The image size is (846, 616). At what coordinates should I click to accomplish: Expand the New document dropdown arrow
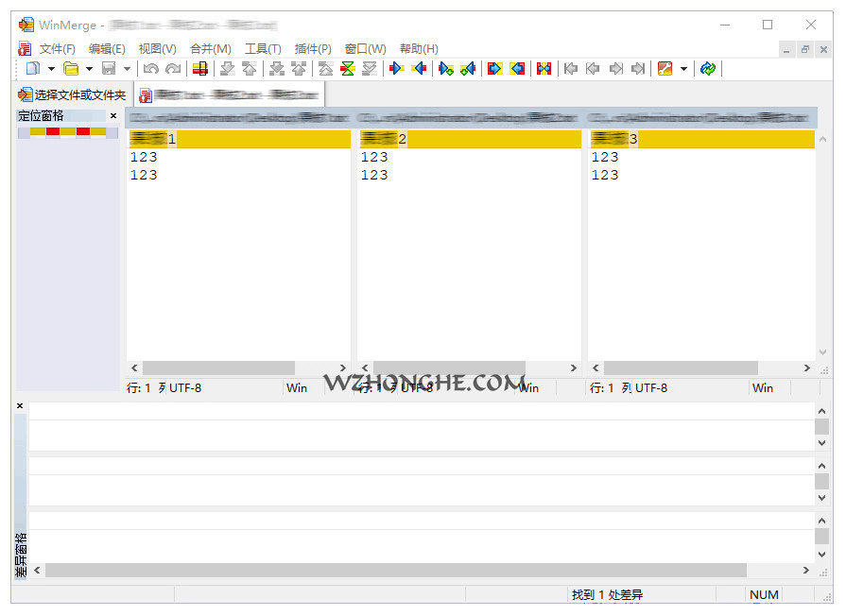tap(51, 68)
